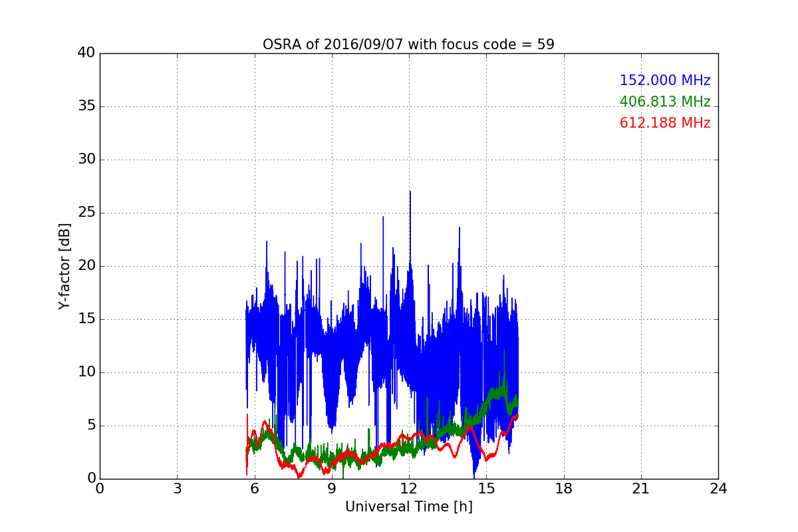Click the x-axis tick label 12
Viewport: 798px width, 532px height.
409,489
